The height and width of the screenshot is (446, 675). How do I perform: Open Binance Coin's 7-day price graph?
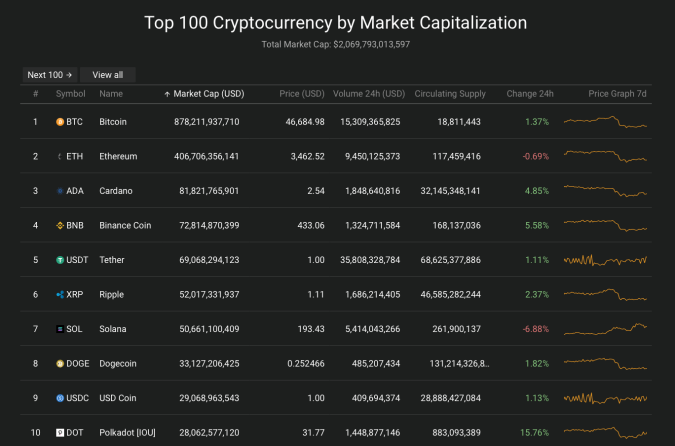[605, 225]
